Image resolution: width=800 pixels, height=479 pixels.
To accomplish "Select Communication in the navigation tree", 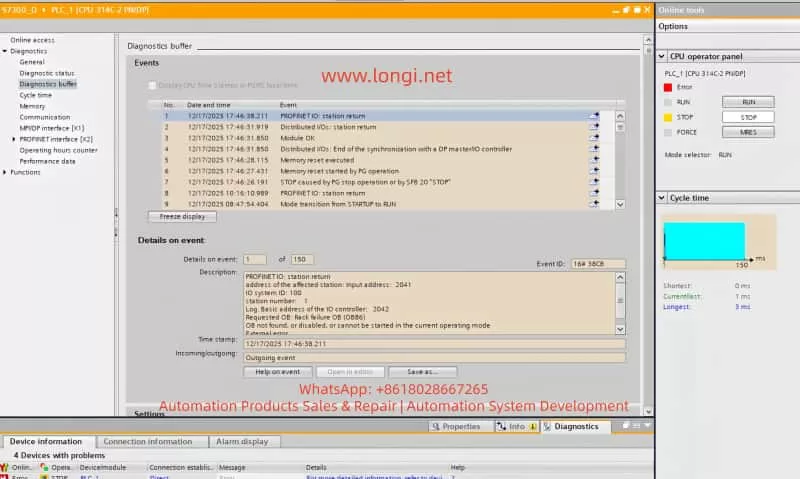I will 45,117.
